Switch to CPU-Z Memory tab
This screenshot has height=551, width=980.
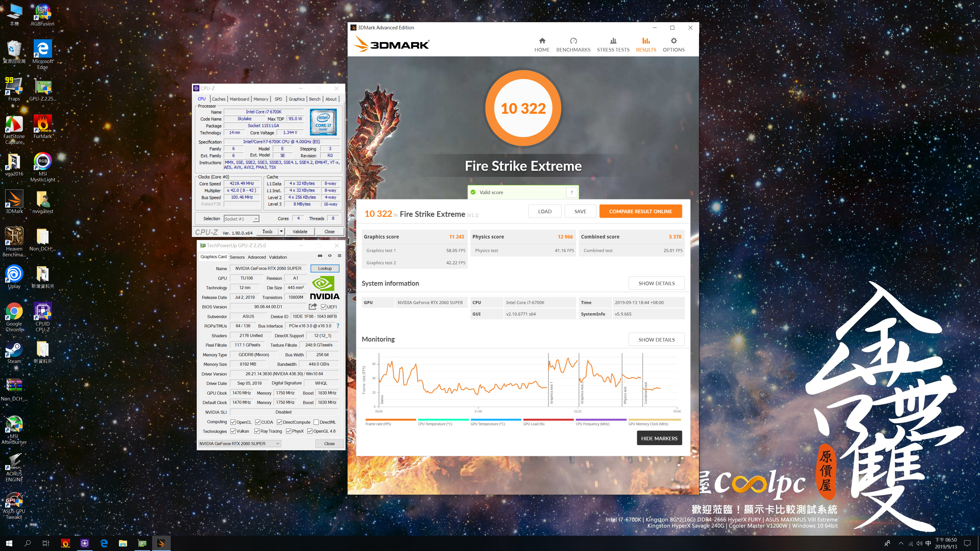tap(261, 99)
